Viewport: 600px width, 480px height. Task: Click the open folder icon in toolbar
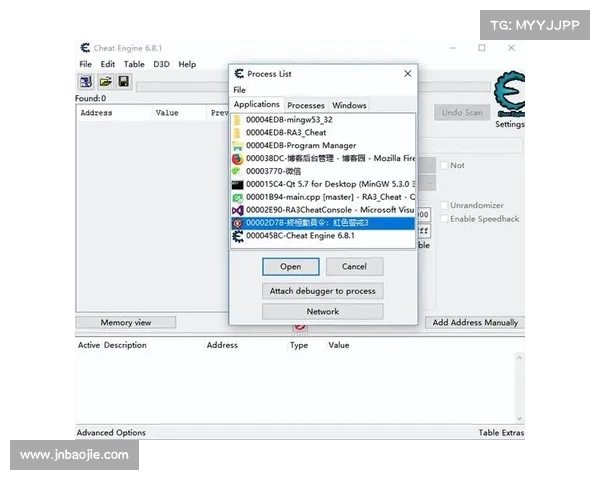point(105,81)
